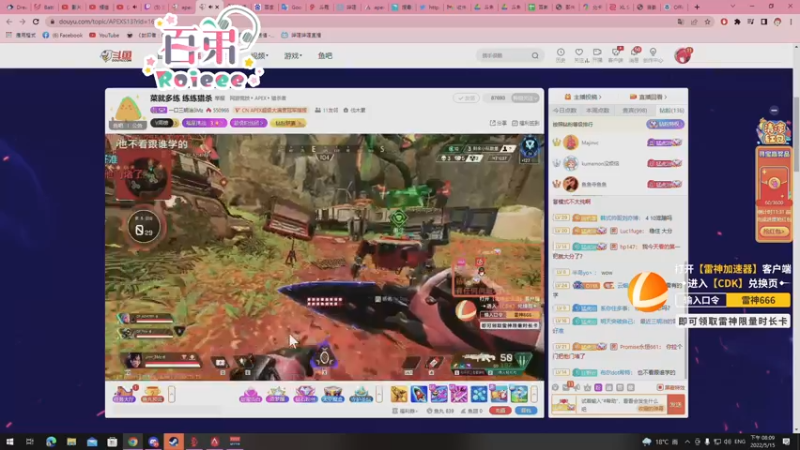Expand the gift list arrow at far right
The width and height of the screenshot is (800, 450).
point(534,394)
